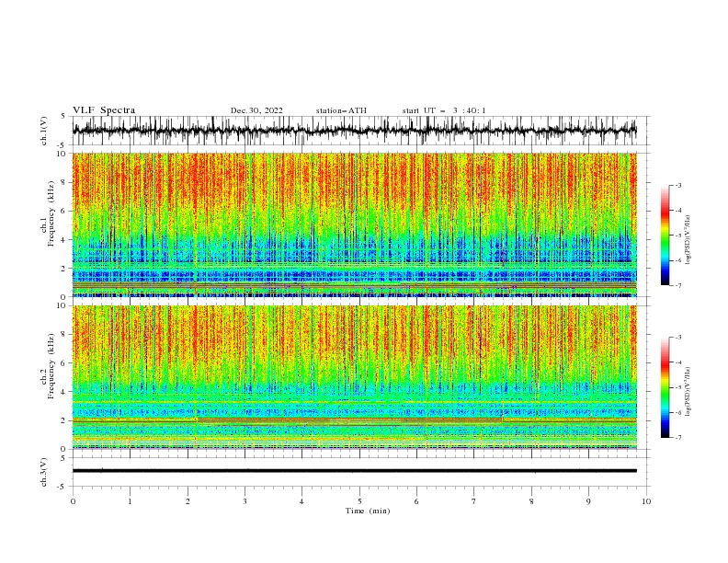Click time axis tick label "4"
Viewport: 728px width, 563px height.
[x=301, y=501]
